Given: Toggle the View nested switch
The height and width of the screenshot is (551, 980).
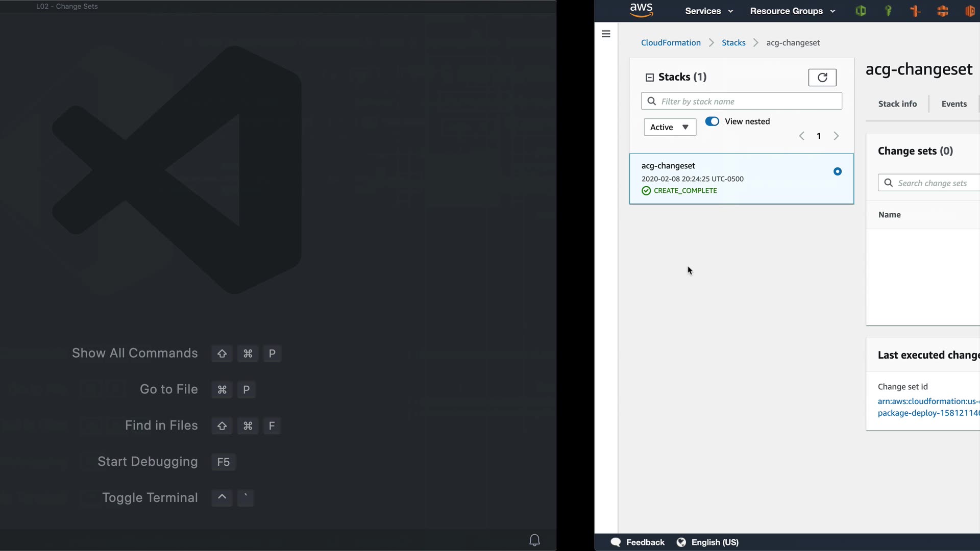Looking at the screenshot, I should coord(712,121).
